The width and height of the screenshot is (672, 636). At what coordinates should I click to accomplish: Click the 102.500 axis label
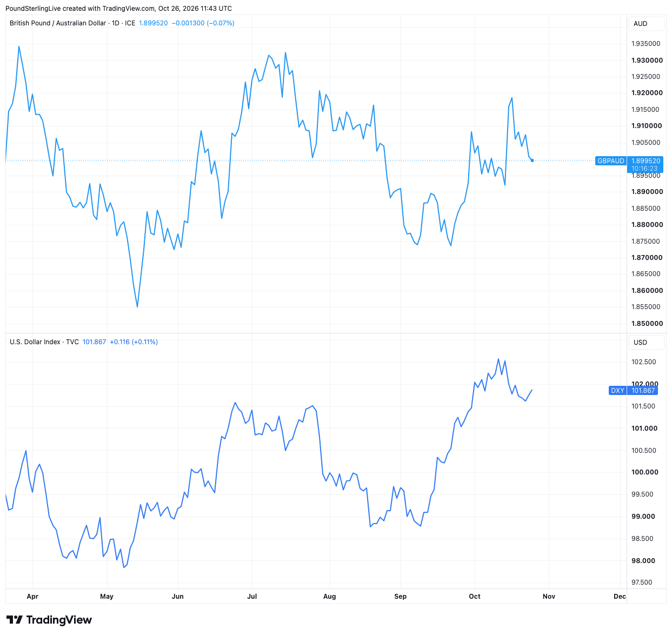click(x=643, y=362)
